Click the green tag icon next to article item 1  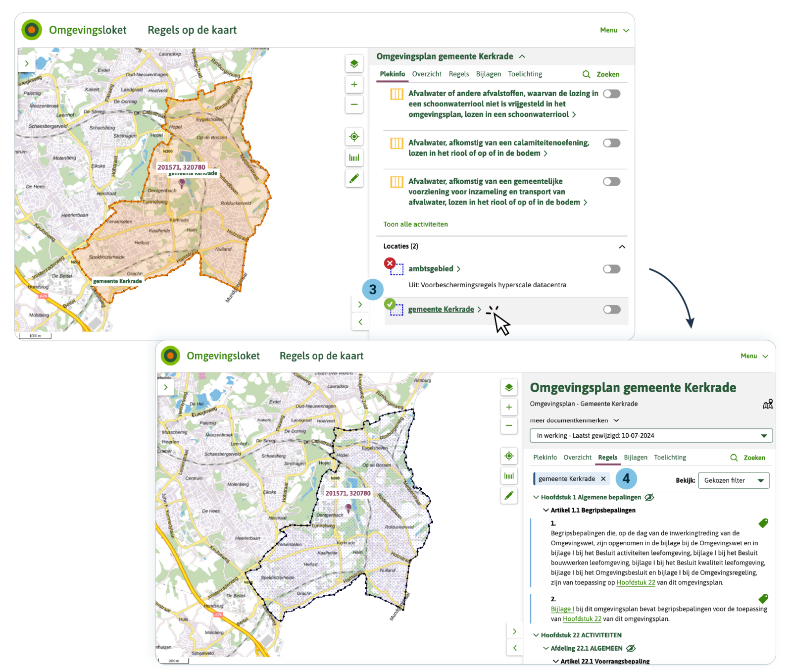pyautogui.click(x=763, y=523)
